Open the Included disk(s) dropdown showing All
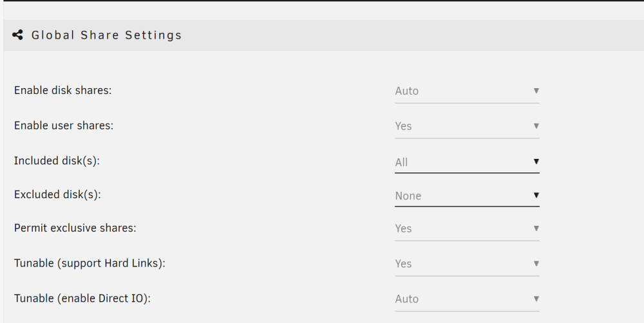The image size is (644, 323). pos(467,161)
